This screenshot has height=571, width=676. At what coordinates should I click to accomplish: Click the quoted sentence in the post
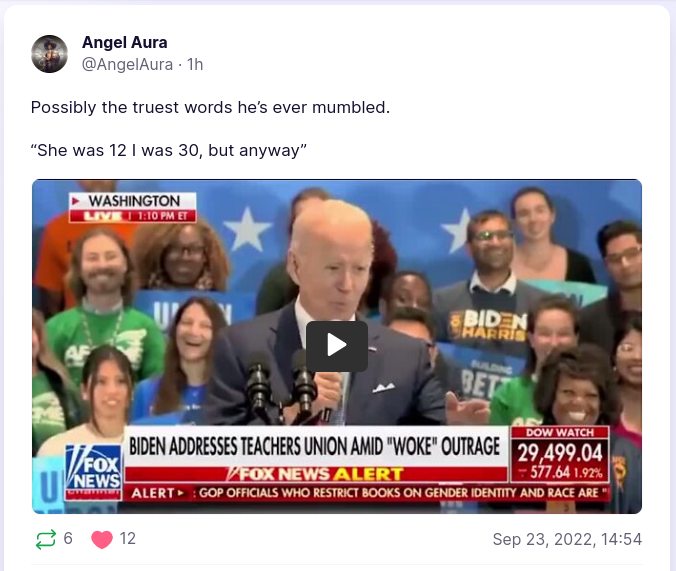tap(169, 151)
